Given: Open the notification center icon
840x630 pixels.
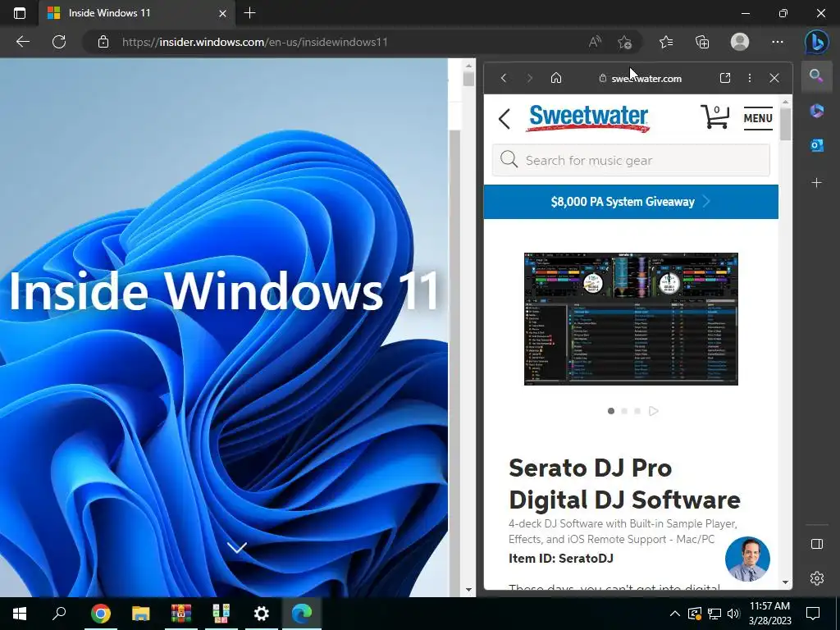Looking at the screenshot, I should point(813,614).
